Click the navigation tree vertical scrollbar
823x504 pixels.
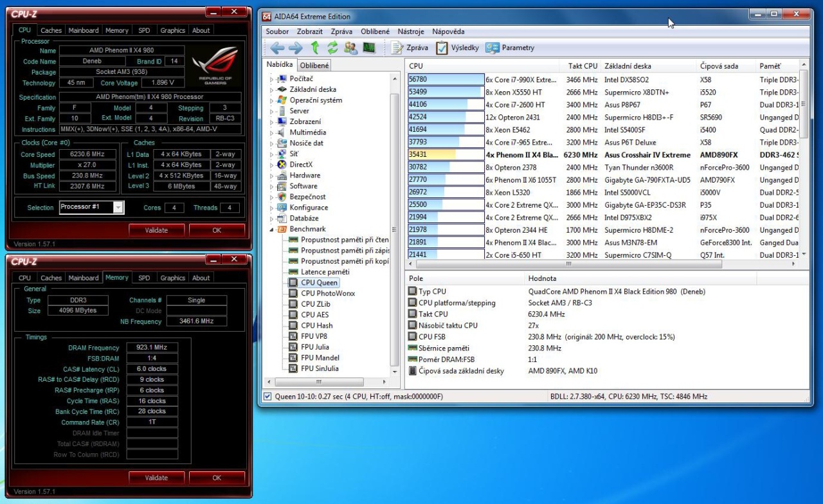(x=395, y=223)
